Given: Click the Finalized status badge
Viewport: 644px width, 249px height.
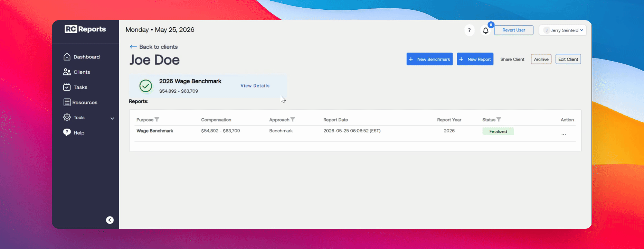Looking at the screenshot, I should click(x=498, y=131).
